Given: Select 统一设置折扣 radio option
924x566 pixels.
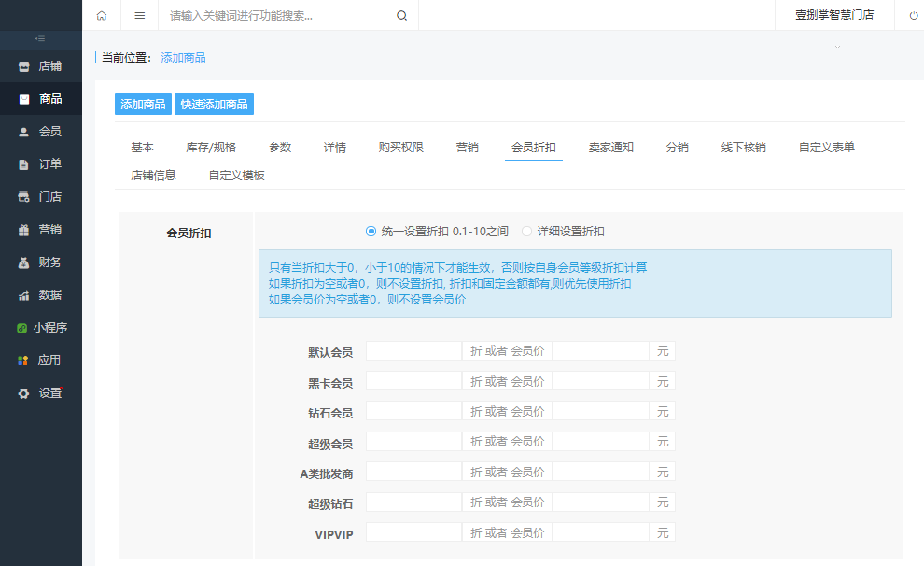Looking at the screenshot, I should click(x=371, y=231).
